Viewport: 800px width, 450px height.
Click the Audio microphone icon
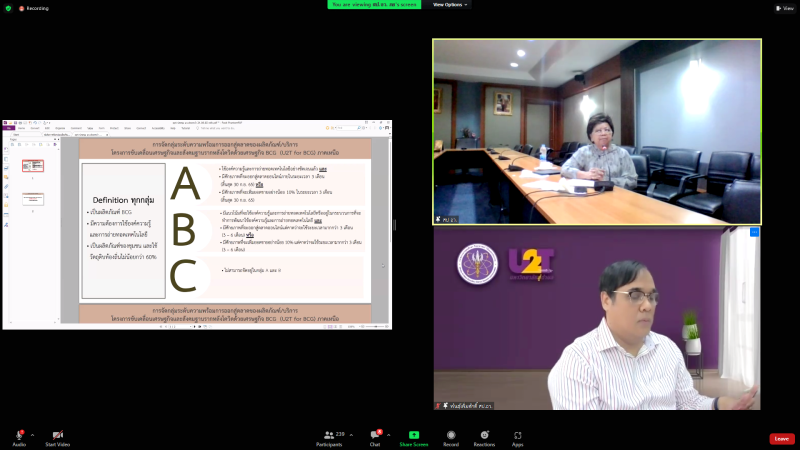click(x=19, y=435)
